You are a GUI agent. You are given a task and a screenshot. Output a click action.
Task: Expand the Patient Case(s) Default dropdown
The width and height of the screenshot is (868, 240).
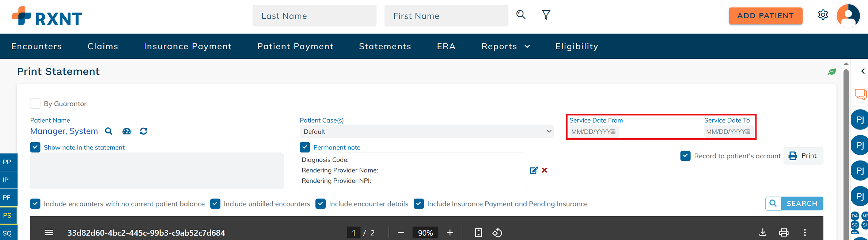[426, 132]
